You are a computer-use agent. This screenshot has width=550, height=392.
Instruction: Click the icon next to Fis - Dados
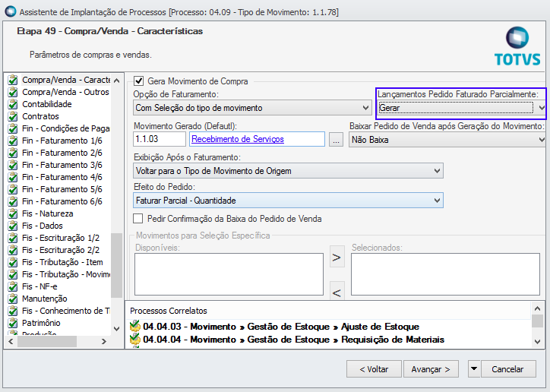point(13,226)
